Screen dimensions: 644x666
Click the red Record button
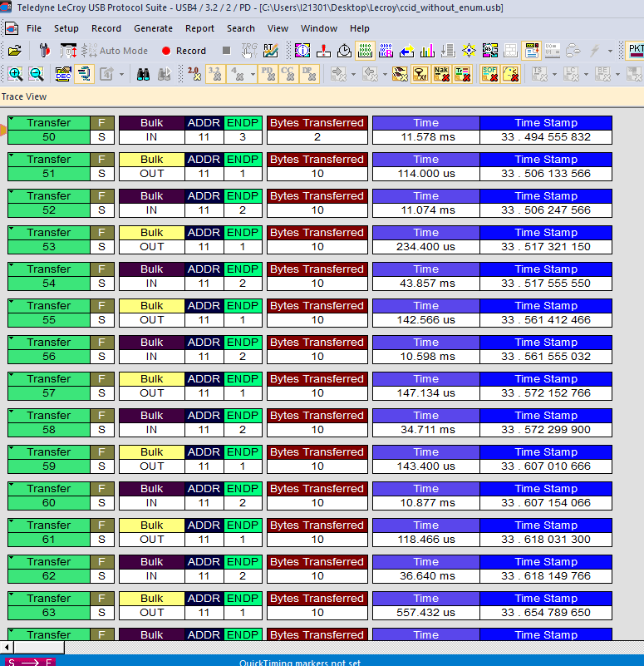pyautogui.click(x=184, y=51)
